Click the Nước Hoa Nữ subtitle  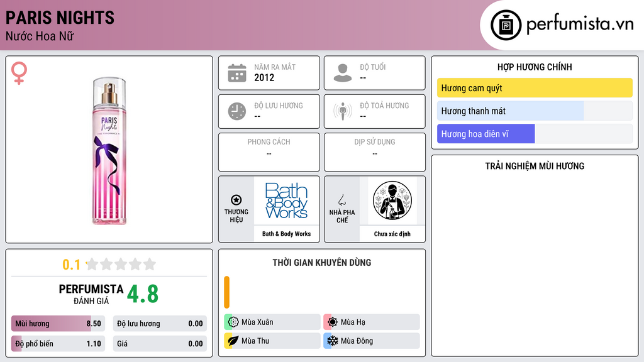[40, 36]
